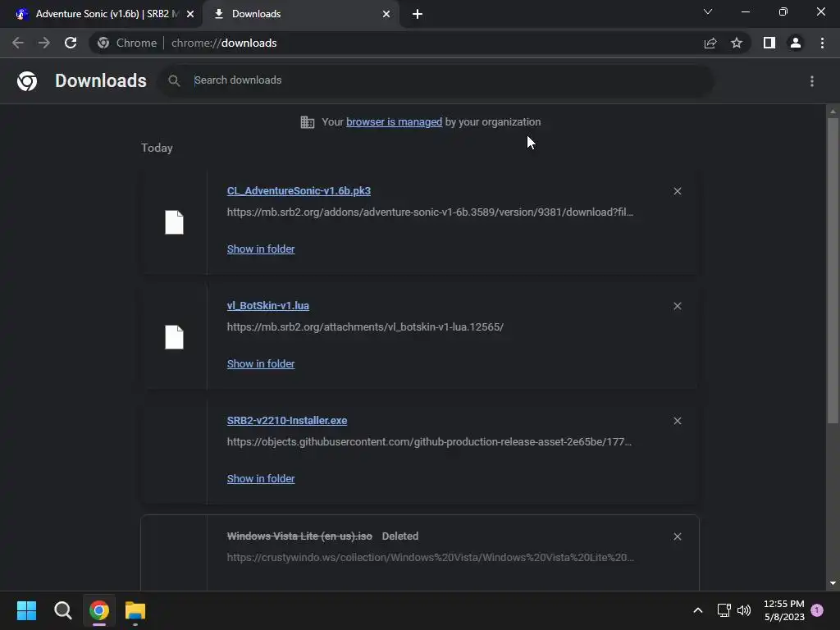Open File Explorer from the taskbar

(x=135, y=610)
